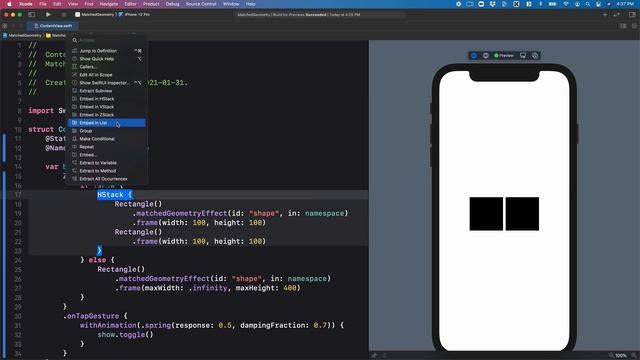Screen dimensions: 640x360
Task: Open the folder breadcrumb in jump bar
Action: 56,36
